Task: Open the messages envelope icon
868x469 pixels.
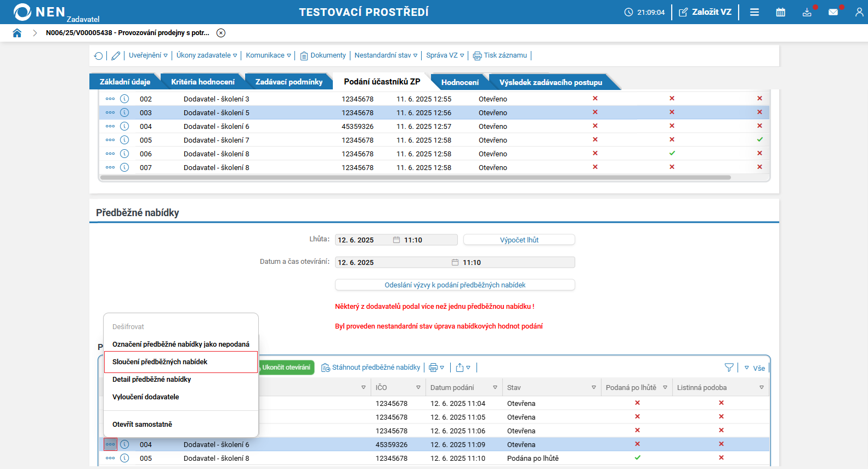Action: [x=833, y=12]
